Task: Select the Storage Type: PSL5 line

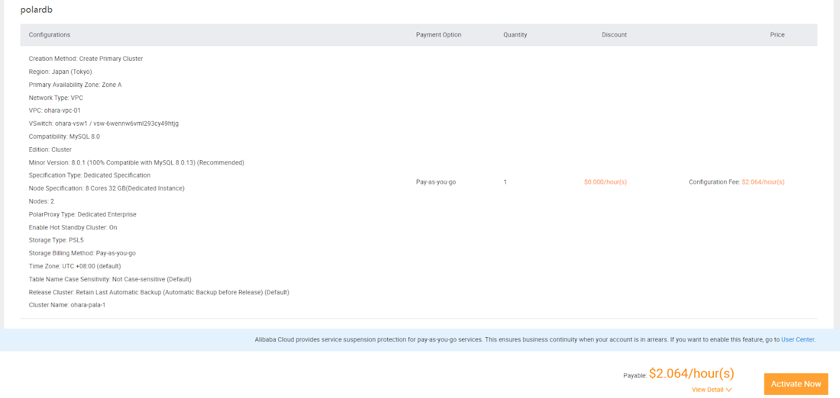Action: tap(56, 240)
